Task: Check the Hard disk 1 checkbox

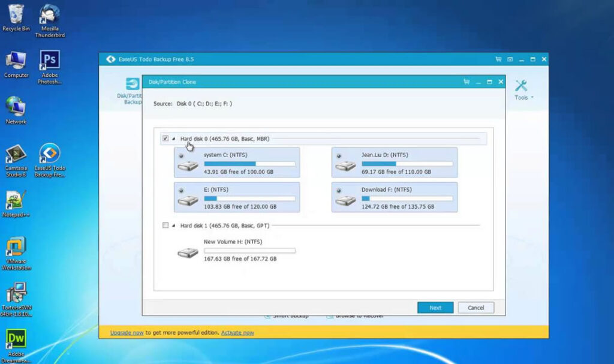Action: click(165, 225)
